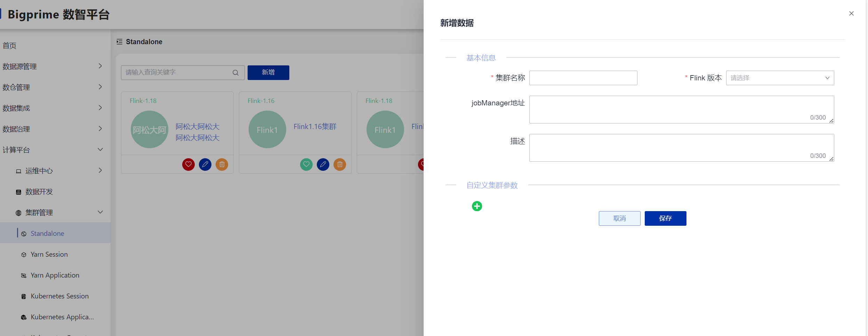Viewport: 868px width, 336px height.
Task: Expand the 数据治理 menu
Action: point(100,129)
